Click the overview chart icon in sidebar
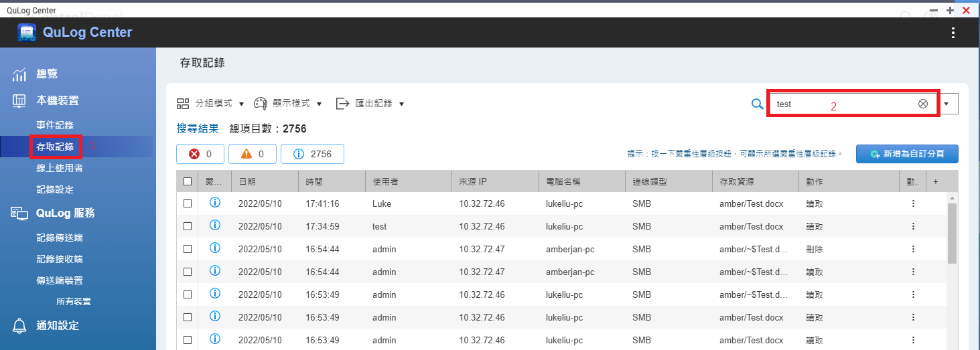Viewport: 980px width, 350px height. pyautogui.click(x=19, y=74)
